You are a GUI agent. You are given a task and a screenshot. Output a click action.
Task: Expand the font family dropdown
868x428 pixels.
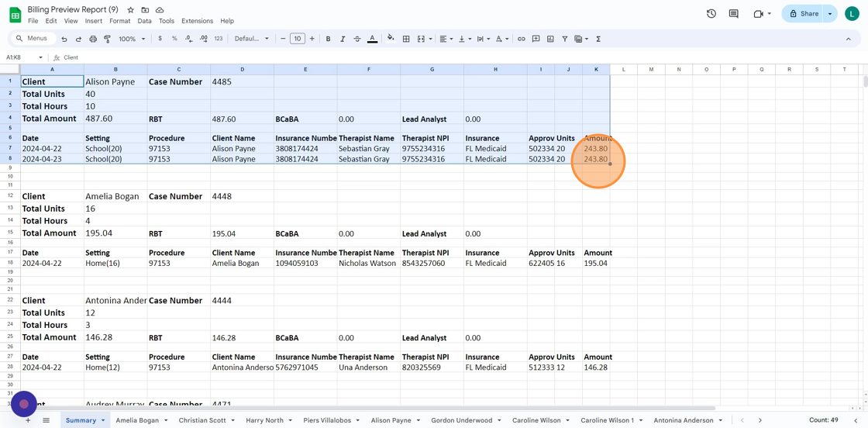click(x=252, y=39)
